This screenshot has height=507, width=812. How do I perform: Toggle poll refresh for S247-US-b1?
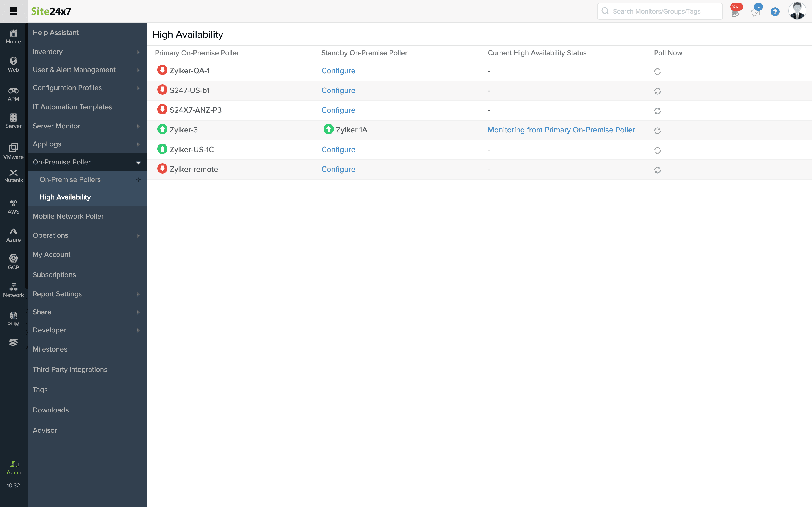(658, 90)
